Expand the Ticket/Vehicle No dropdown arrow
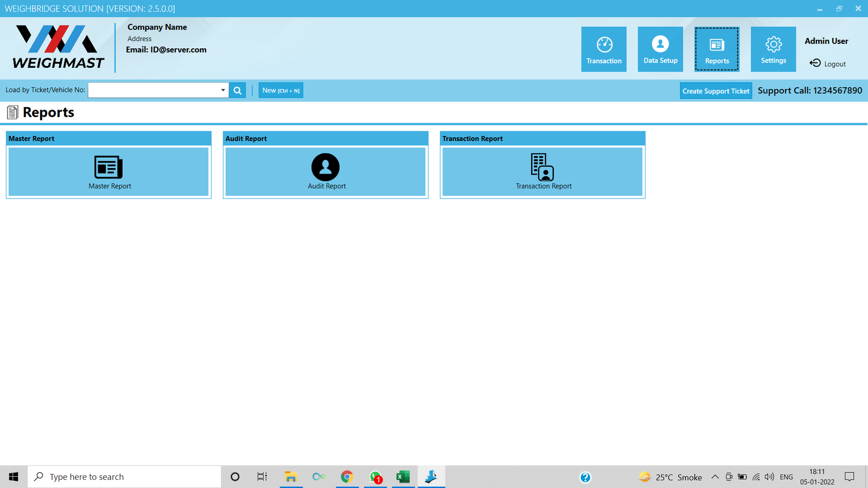868x488 pixels. click(x=223, y=90)
